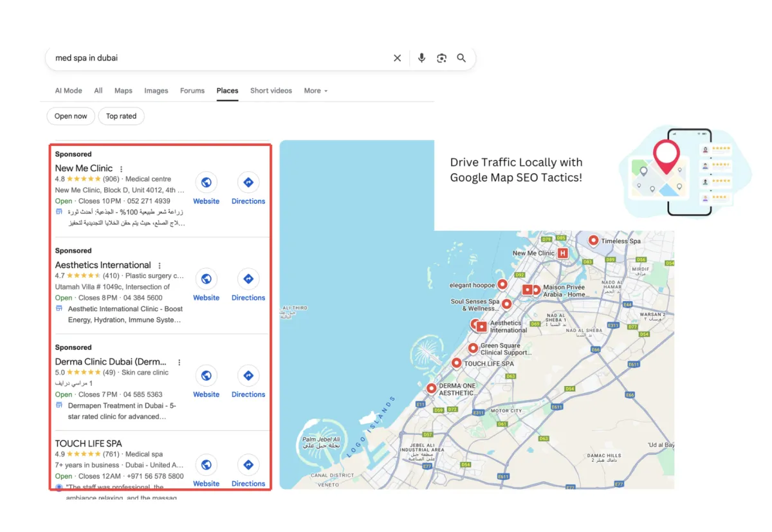Switch to the Forums tab
The width and height of the screenshot is (772, 532).
pos(192,91)
